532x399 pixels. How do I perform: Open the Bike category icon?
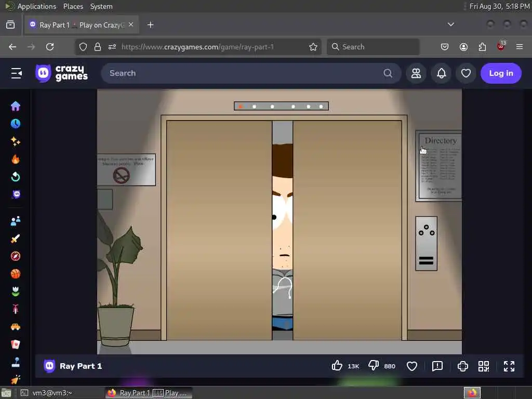click(x=15, y=309)
